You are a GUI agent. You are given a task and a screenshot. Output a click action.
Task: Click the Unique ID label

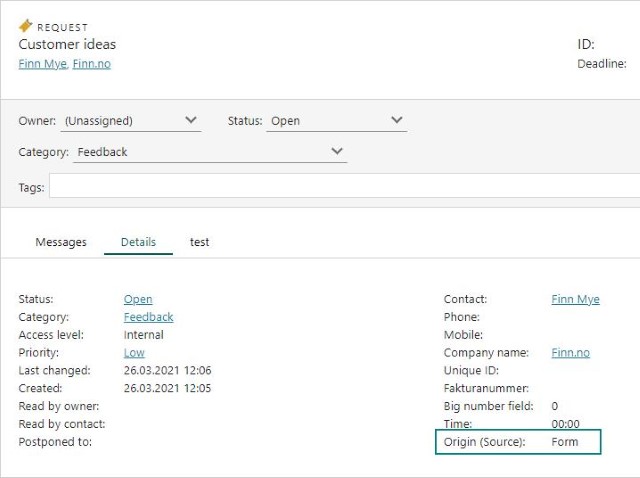click(471, 370)
